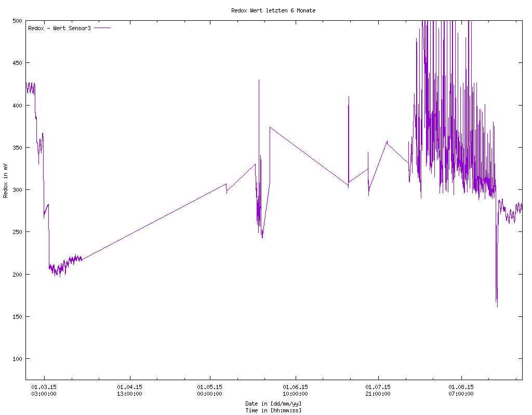532x415 pixels.
Task: Click the x-axis date 01.04.15
Action: point(129,387)
